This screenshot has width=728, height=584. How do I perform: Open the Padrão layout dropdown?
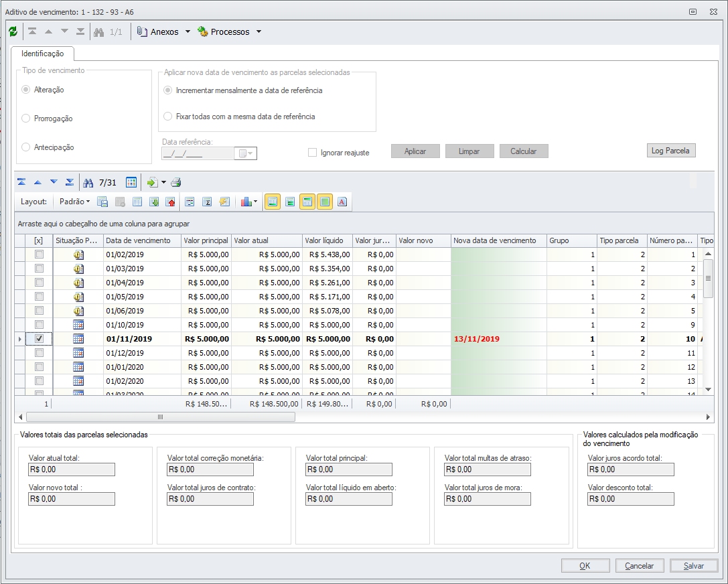tap(74, 202)
